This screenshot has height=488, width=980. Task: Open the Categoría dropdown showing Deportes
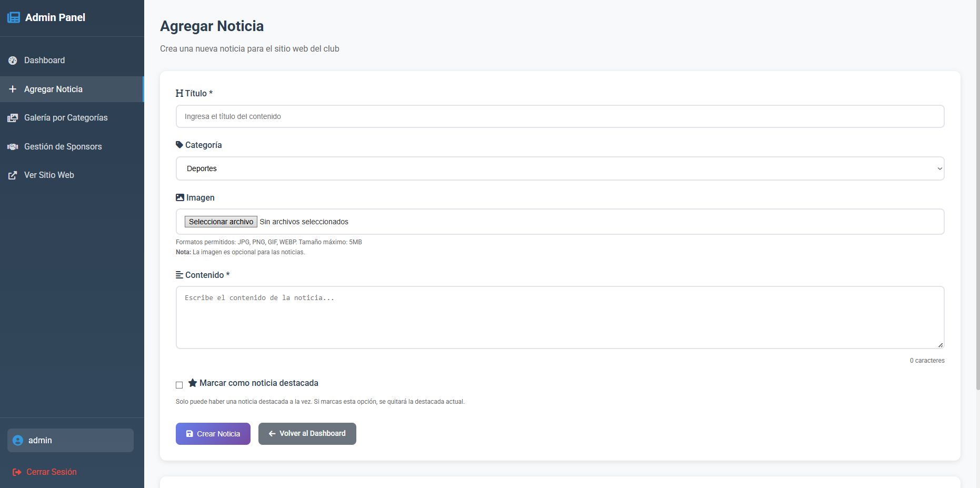[x=559, y=168]
